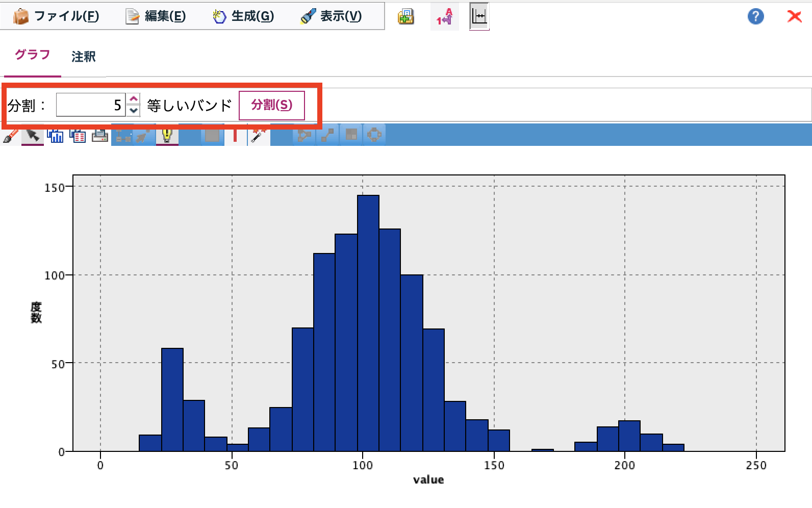Image resolution: width=812 pixels, height=508 pixels.
Task: Select the arrow pointer explore tool
Action: pyautogui.click(x=33, y=136)
